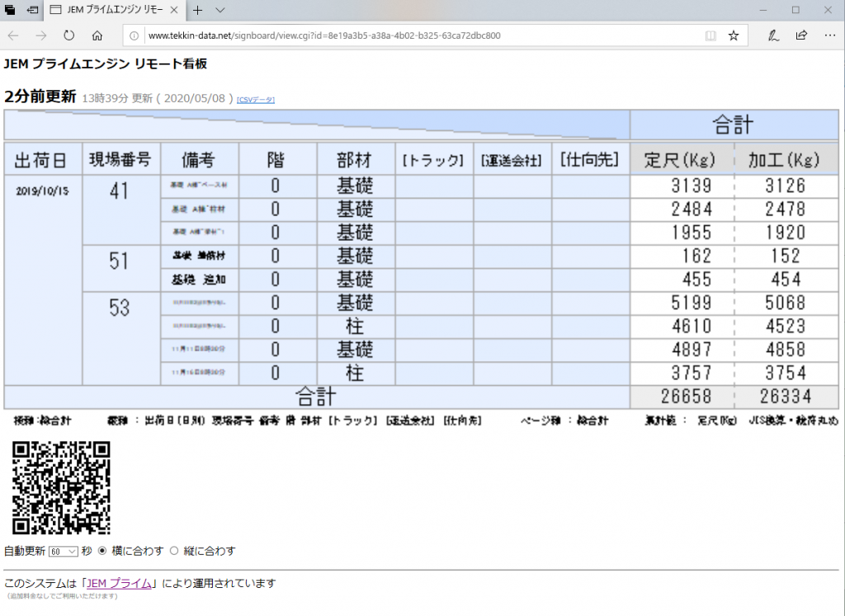Go to the home page

[97, 35]
